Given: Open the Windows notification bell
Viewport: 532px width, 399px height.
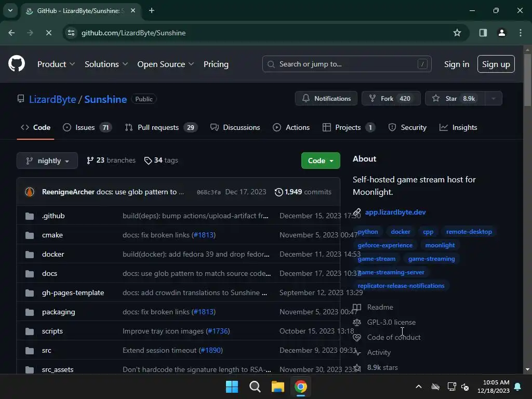Looking at the screenshot, I should (518, 387).
